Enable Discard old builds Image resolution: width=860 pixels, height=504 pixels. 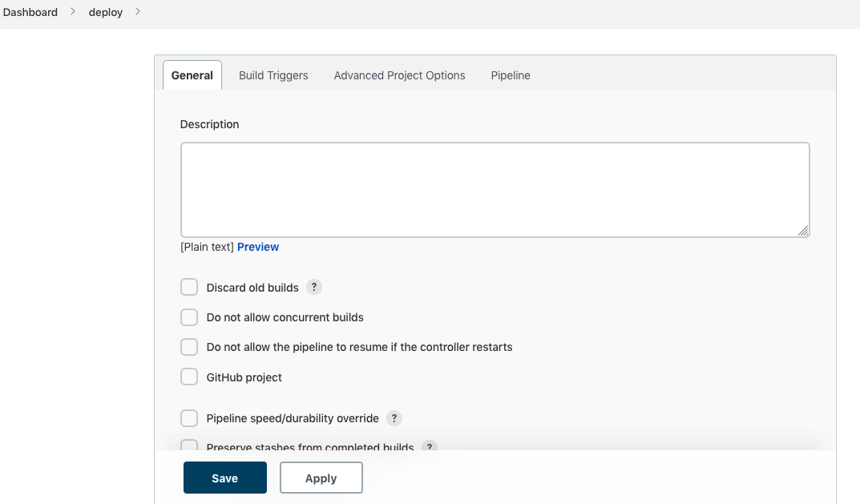(x=189, y=288)
